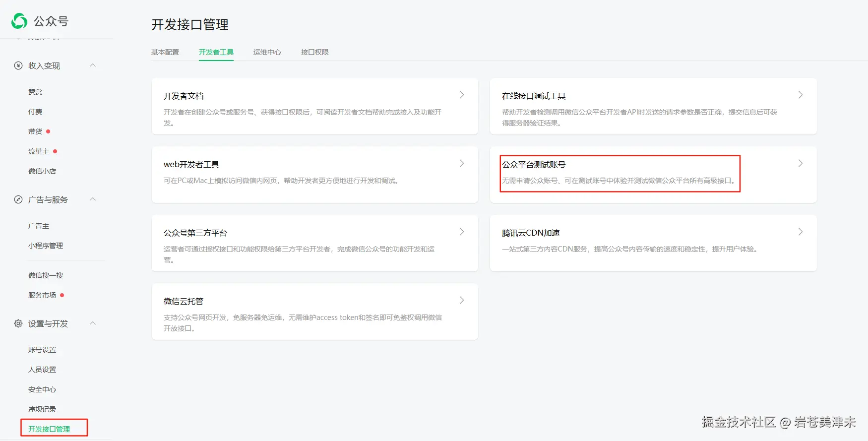Screen dimensions: 868x441
Task: Click the 公众号第三方平台 card title
Action: [195, 233]
